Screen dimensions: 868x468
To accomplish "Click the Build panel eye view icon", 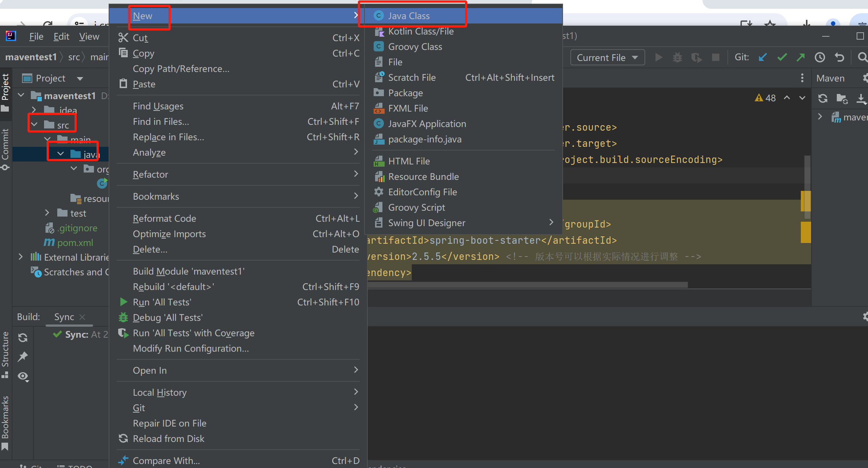I will [23, 376].
